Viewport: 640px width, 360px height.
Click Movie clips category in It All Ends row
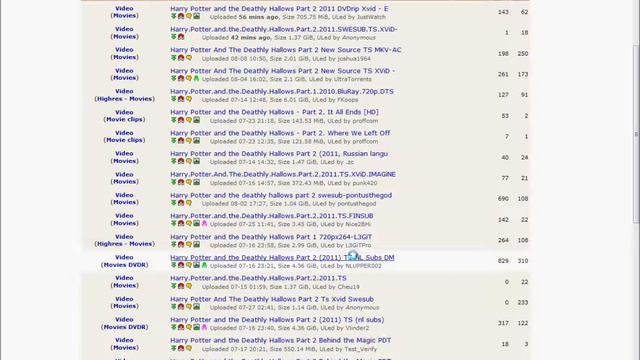(x=124, y=120)
